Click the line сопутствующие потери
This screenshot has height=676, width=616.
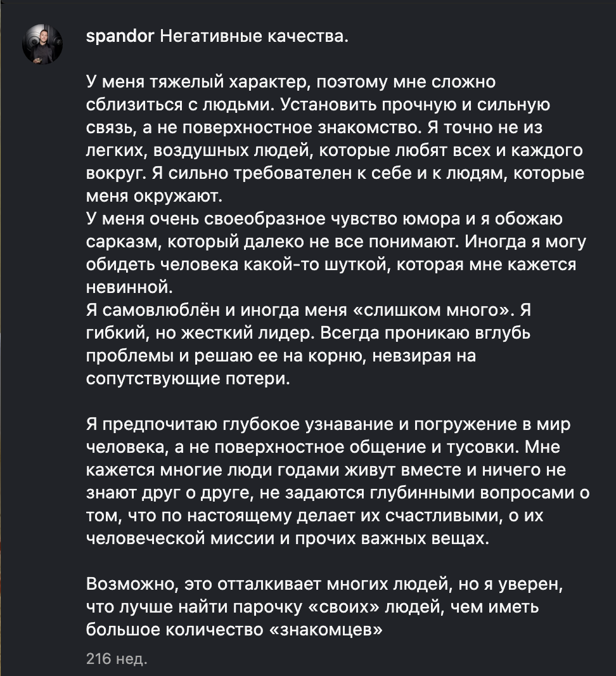click(188, 379)
